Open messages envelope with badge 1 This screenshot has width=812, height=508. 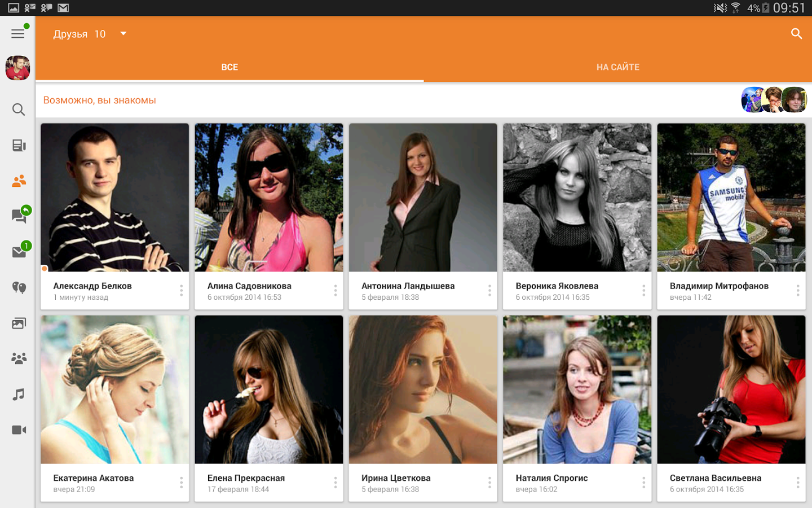(x=19, y=252)
